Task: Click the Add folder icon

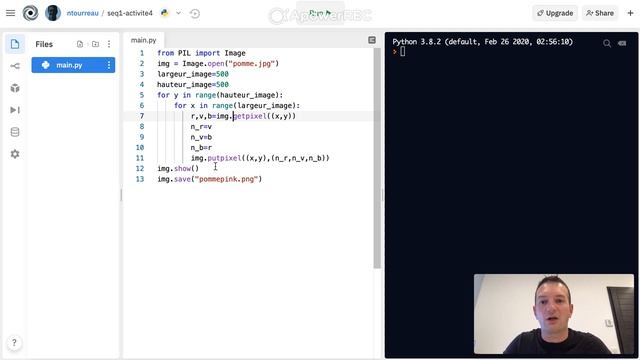Action: click(95, 44)
